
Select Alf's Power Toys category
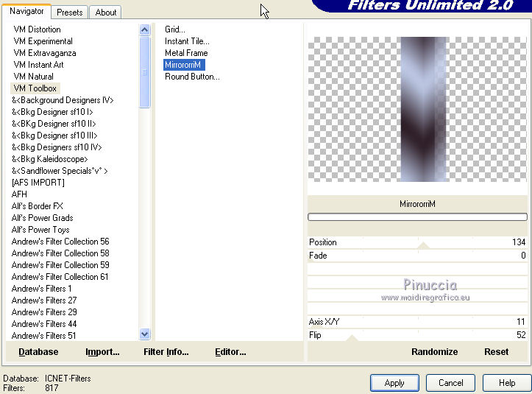[x=40, y=230]
